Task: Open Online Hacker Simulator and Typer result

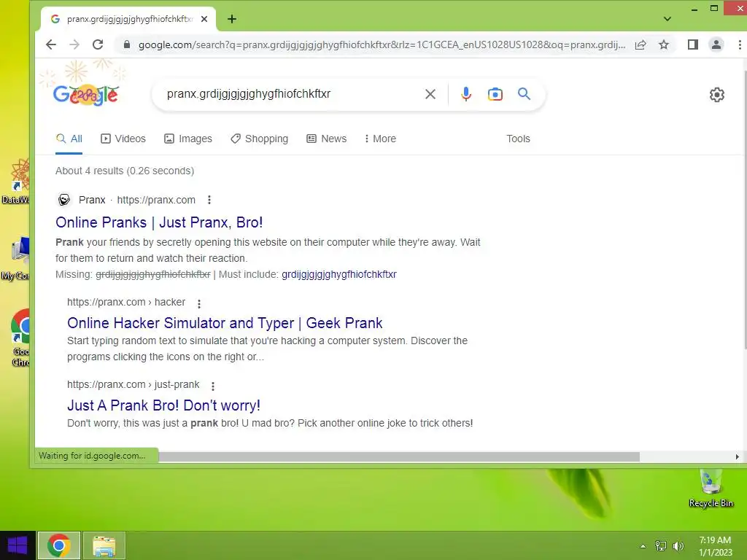Action: coord(225,323)
